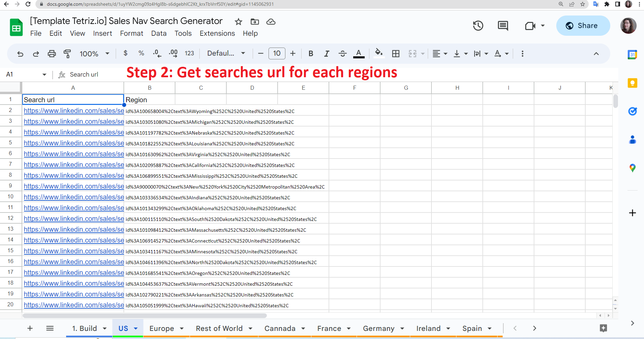The image size is (644, 339).
Task: Click the LinkedIn link in row 9
Action: (x=74, y=186)
